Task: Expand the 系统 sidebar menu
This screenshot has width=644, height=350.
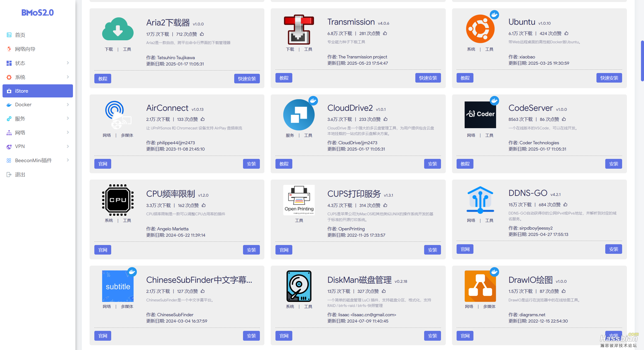Action: [x=38, y=77]
